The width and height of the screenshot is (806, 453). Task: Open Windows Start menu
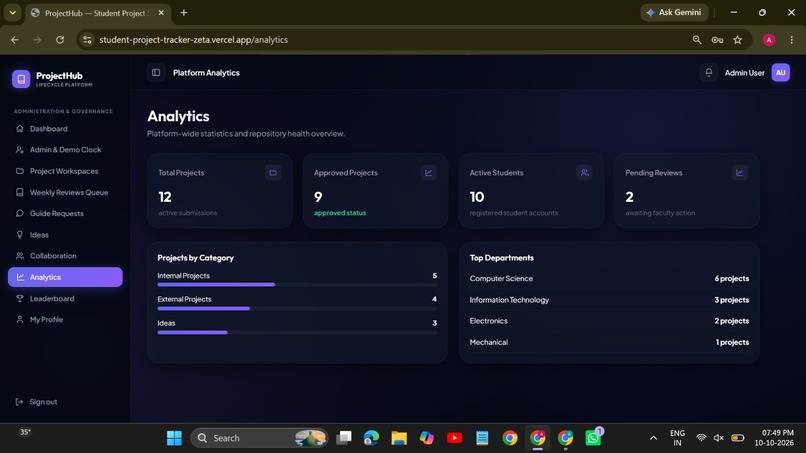point(174,438)
